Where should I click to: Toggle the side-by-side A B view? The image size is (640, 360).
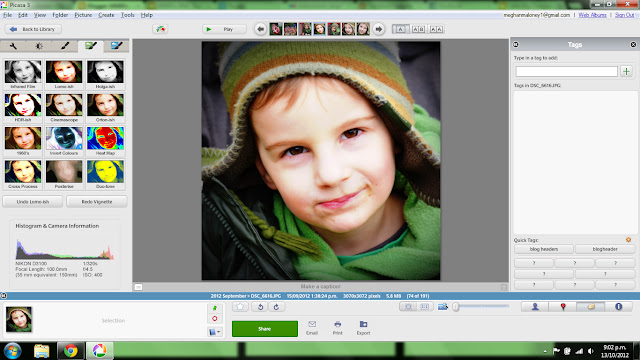[x=418, y=29]
